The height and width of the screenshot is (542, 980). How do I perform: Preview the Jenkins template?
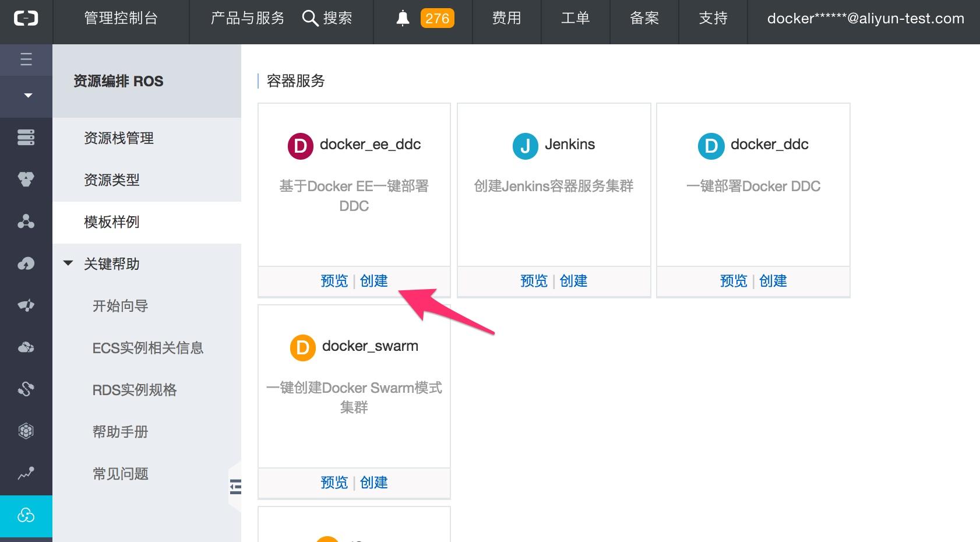click(x=534, y=281)
